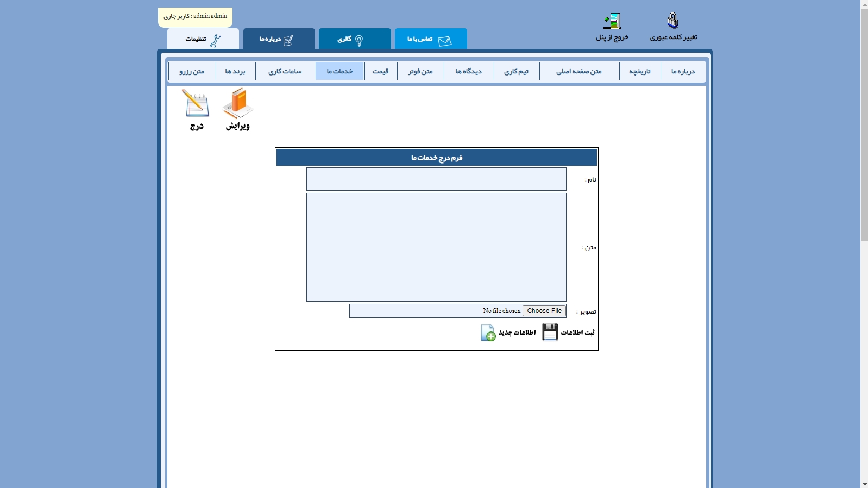Screen dimensions: 868x488
Task: Click the scrollbar down arrow
Action: click(x=864, y=484)
